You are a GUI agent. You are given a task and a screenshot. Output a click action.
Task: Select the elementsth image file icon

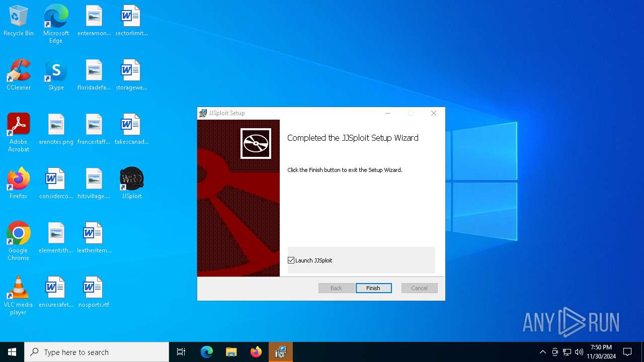pos(56,238)
